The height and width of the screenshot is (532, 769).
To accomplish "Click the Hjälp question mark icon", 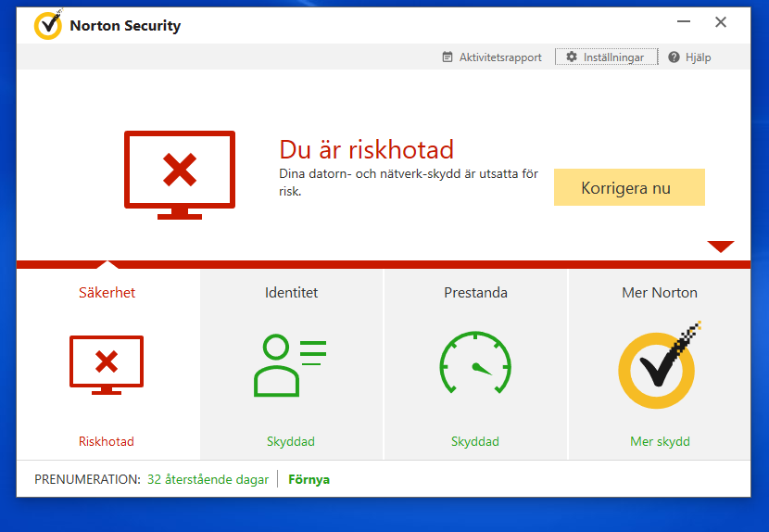I will [x=674, y=57].
